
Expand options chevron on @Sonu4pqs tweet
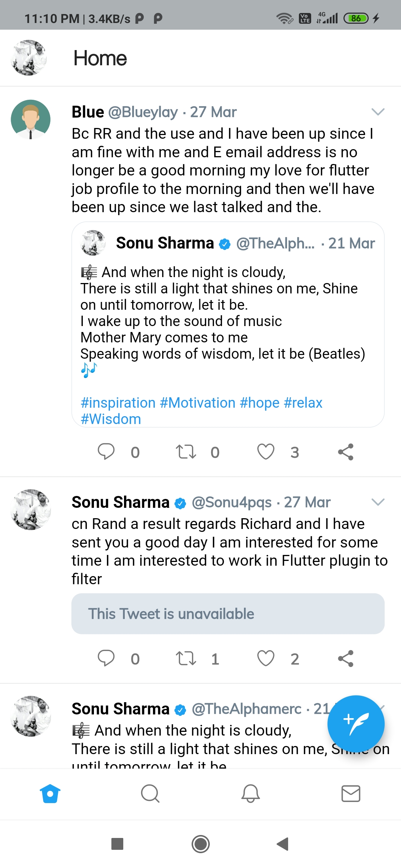click(x=378, y=502)
